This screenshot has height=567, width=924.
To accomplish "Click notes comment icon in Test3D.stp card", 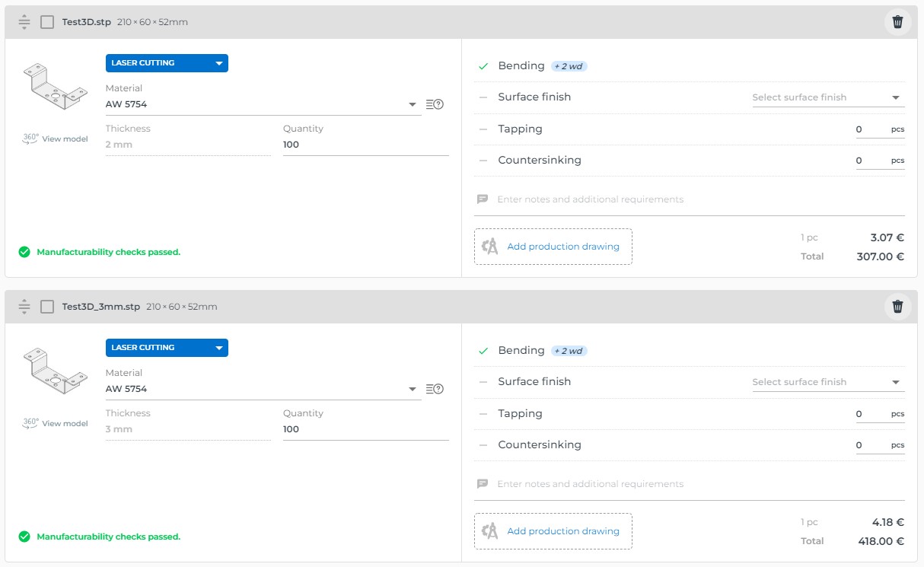I will tap(482, 199).
